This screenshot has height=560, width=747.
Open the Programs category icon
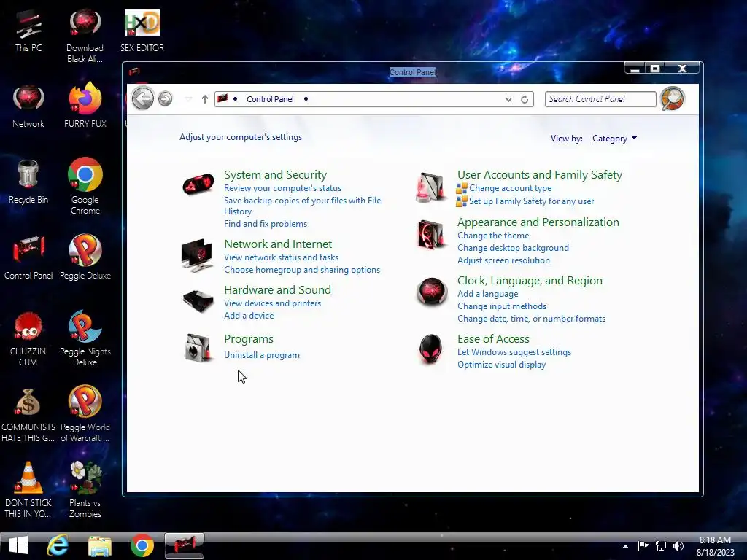coord(198,348)
